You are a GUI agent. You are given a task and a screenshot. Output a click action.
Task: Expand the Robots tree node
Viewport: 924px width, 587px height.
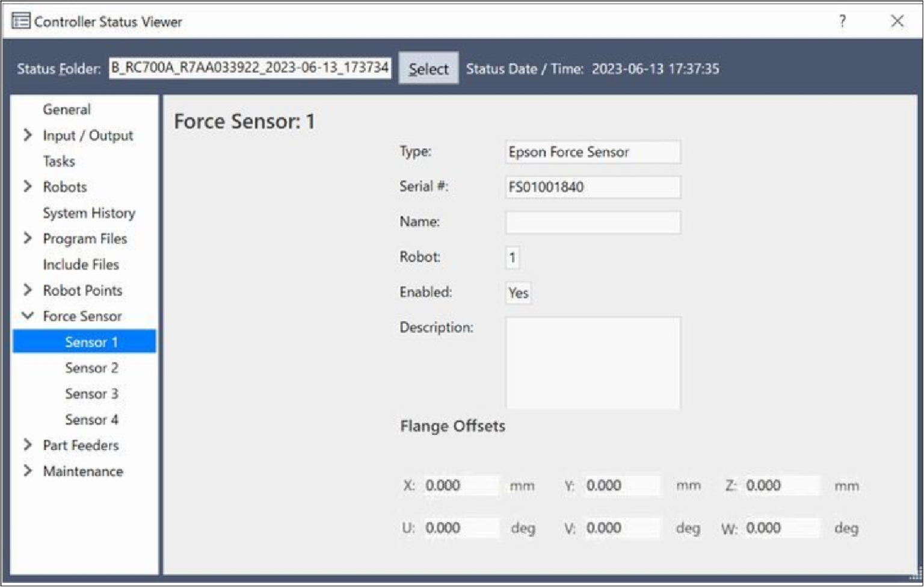(28, 187)
